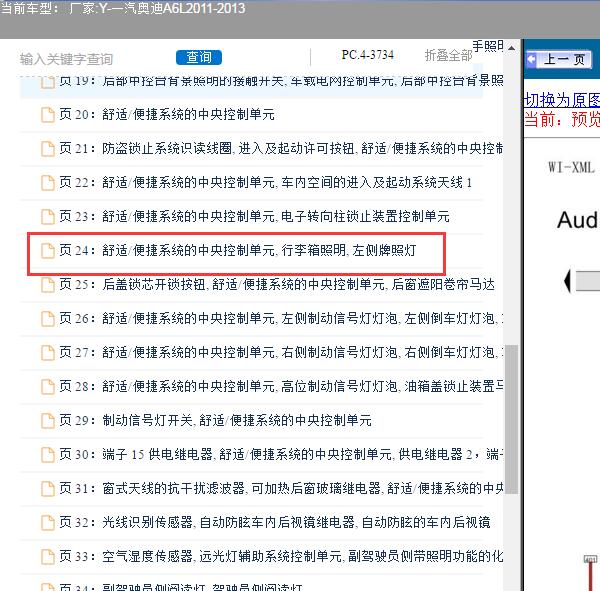Click the scroll up arrow of the list
Image resolution: width=600 pixels, height=591 pixels.
(511, 48)
